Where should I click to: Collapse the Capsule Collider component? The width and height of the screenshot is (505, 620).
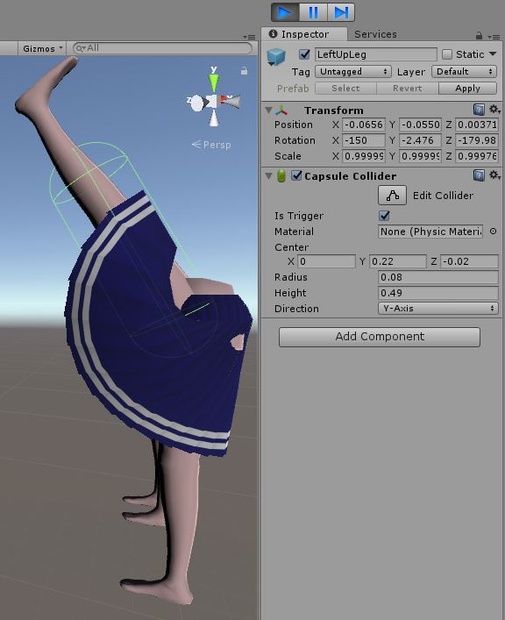pyautogui.click(x=269, y=176)
